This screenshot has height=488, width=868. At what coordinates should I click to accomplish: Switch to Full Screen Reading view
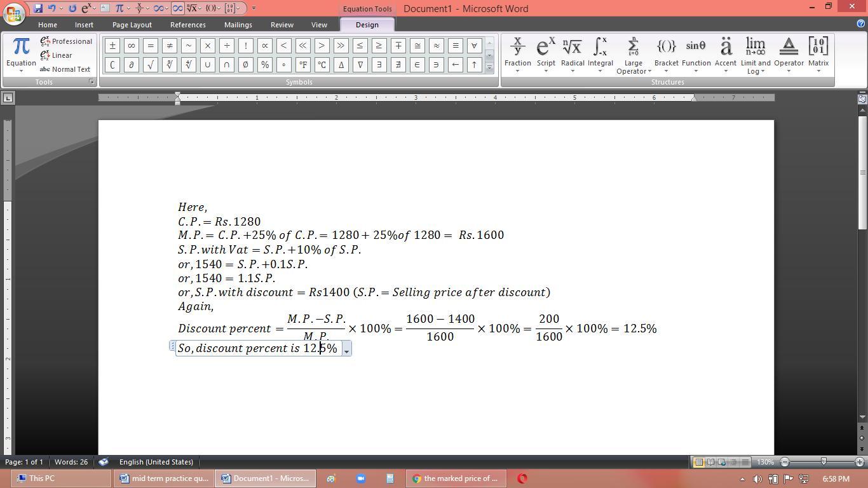click(710, 462)
